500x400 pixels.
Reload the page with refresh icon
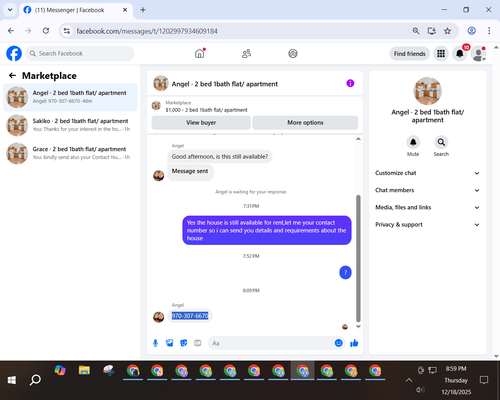(46, 31)
